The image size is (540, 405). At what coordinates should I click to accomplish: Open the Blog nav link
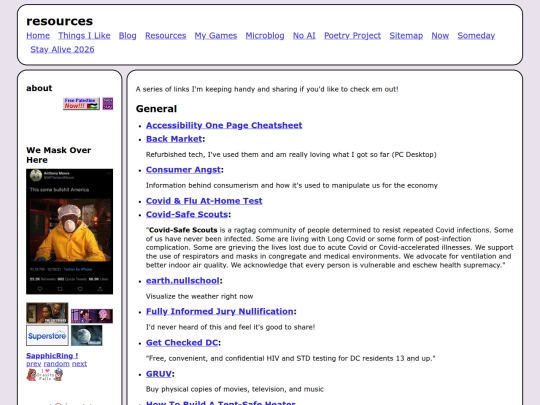(127, 35)
